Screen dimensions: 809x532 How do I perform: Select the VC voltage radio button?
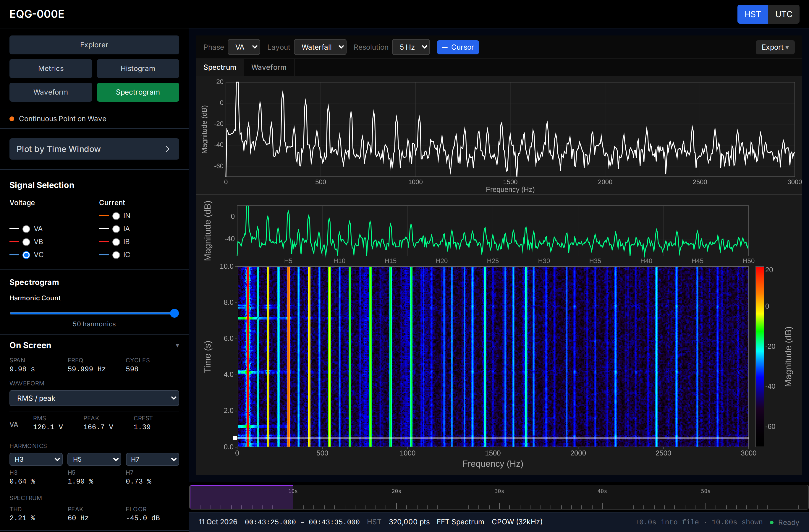pos(26,255)
